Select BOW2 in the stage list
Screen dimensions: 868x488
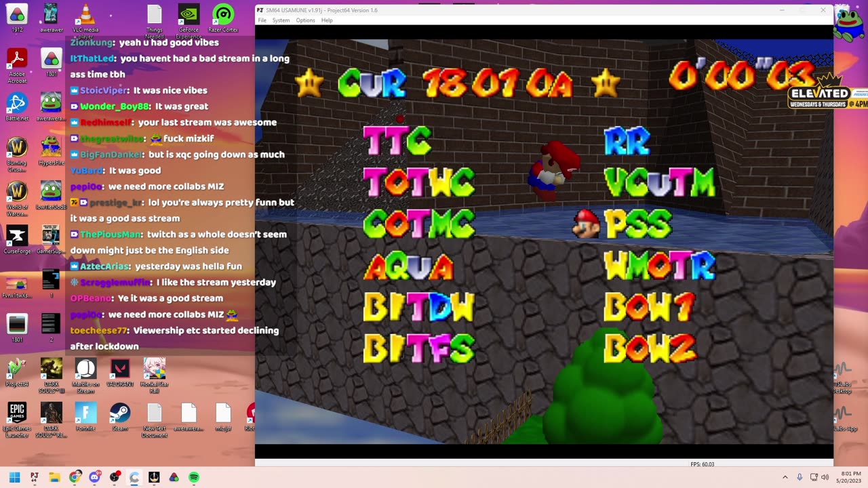click(649, 348)
